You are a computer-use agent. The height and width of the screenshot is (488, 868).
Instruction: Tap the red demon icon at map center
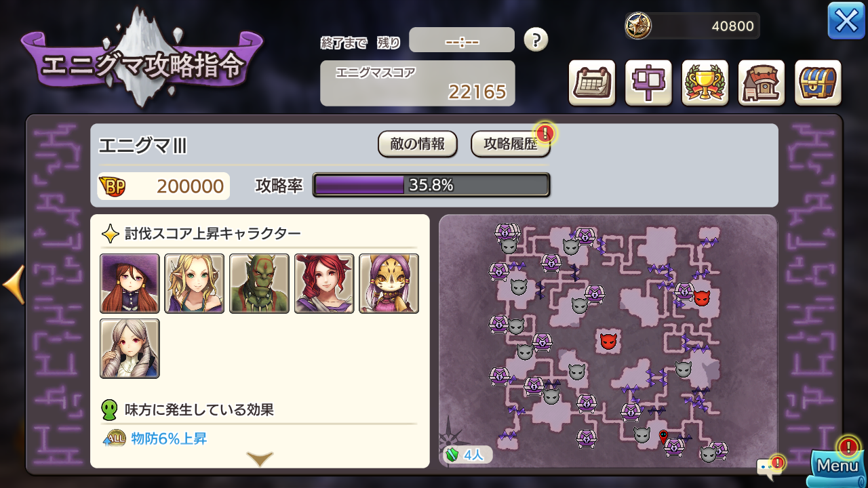pyautogui.click(x=608, y=341)
